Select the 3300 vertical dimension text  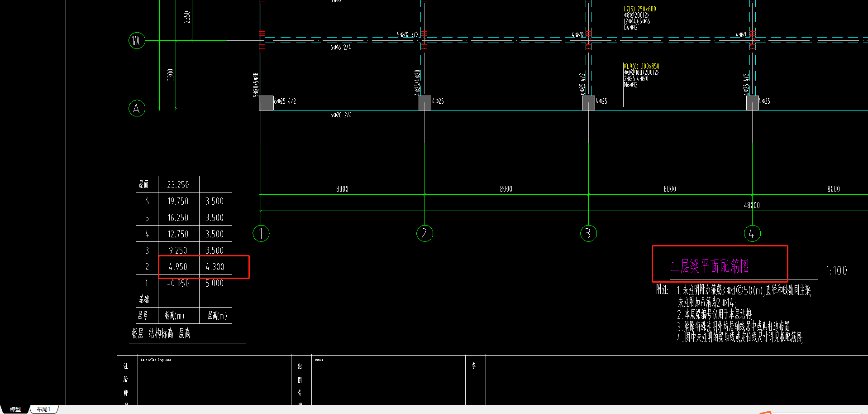(x=170, y=75)
